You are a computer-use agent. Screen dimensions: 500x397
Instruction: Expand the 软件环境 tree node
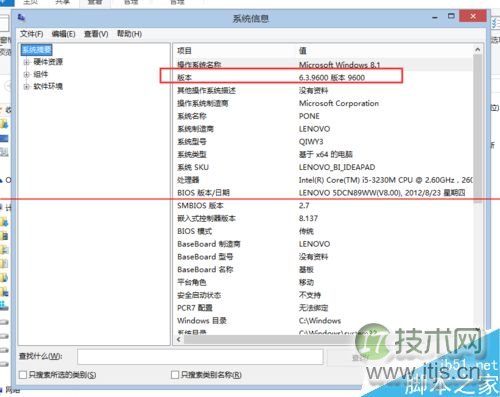click(x=27, y=87)
